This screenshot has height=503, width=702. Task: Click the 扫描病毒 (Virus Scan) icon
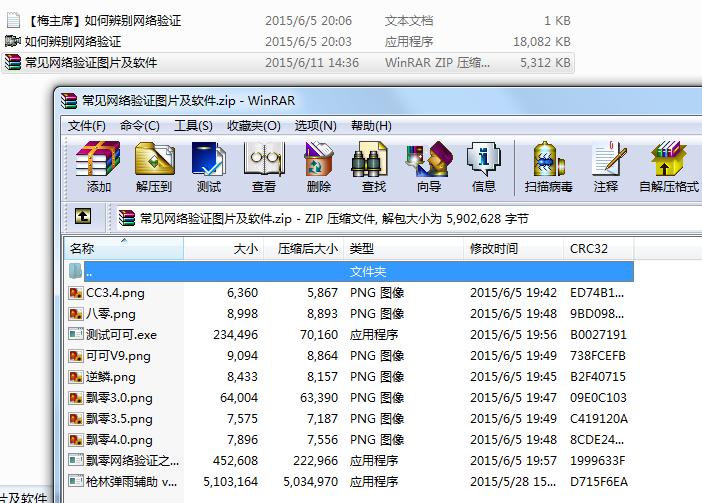pyautogui.click(x=548, y=167)
